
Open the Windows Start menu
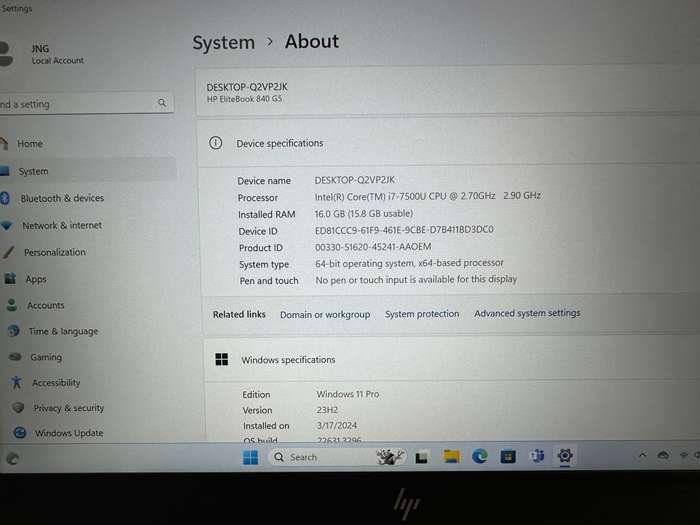250,458
